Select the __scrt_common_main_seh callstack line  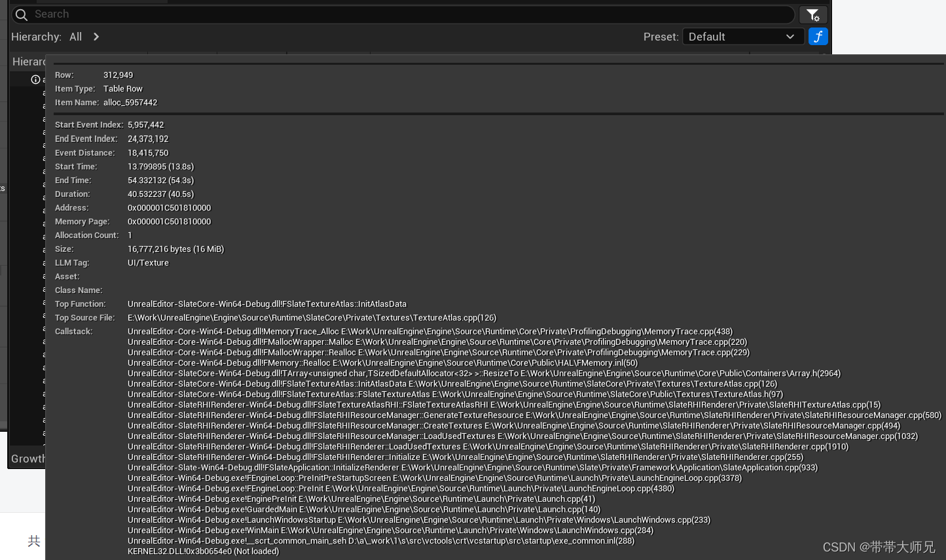[381, 541]
